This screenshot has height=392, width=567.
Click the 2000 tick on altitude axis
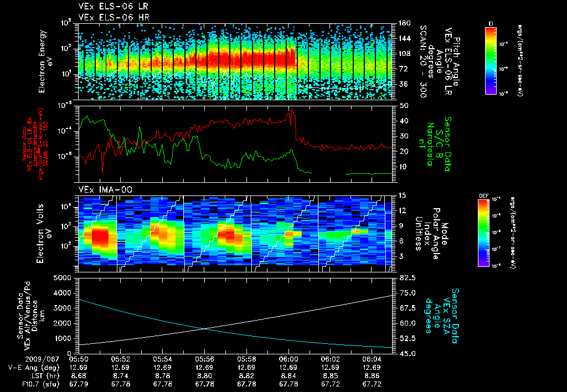[x=62, y=323]
